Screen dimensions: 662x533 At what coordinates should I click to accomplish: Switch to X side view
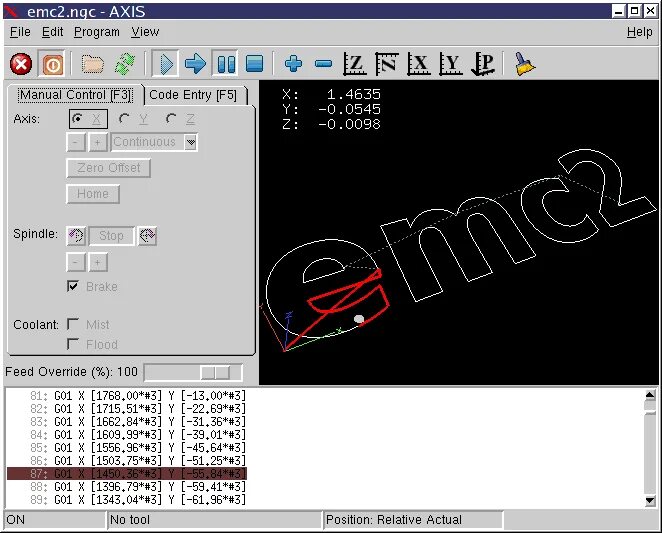[x=418, y=64]
